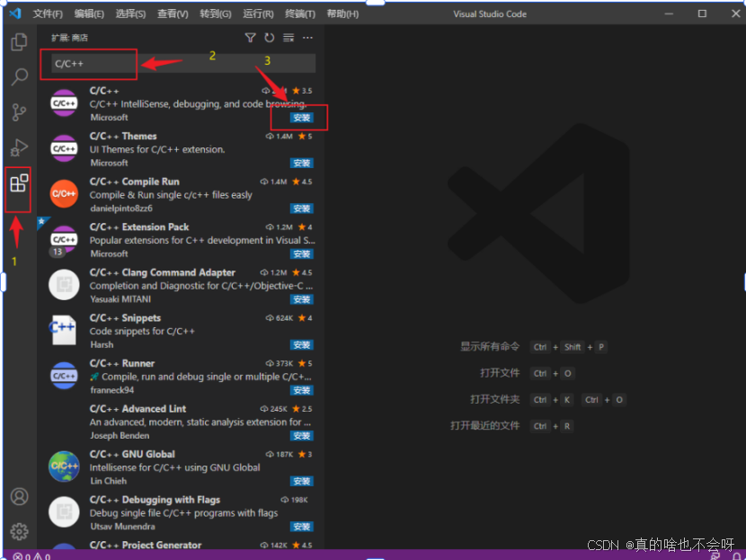Select the C/C++ GNU Global title
The image size is (746, 560).
pyautogui.click(x=132, y=454)
